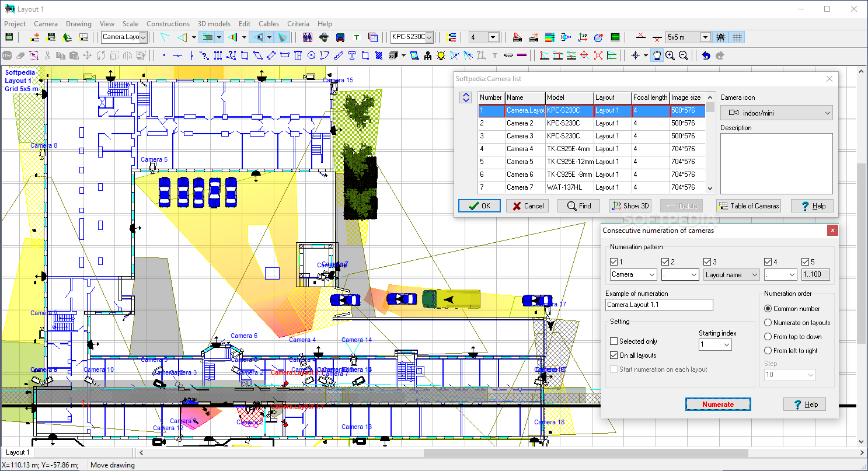Viewport: 868px width, 471px height.
Task: Switch to the Layout 1 tab at bottom
Action: click(16, 452)
